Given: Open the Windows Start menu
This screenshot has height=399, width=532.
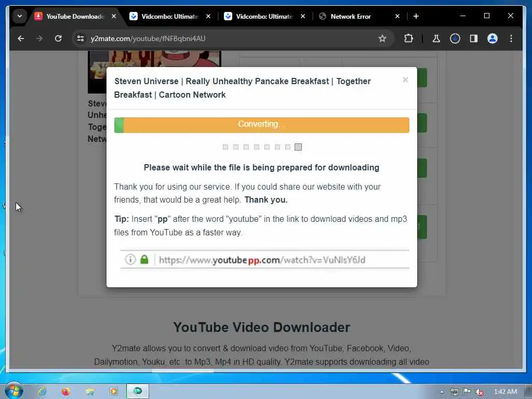Looking at the screenshot, I should [14, 391].
